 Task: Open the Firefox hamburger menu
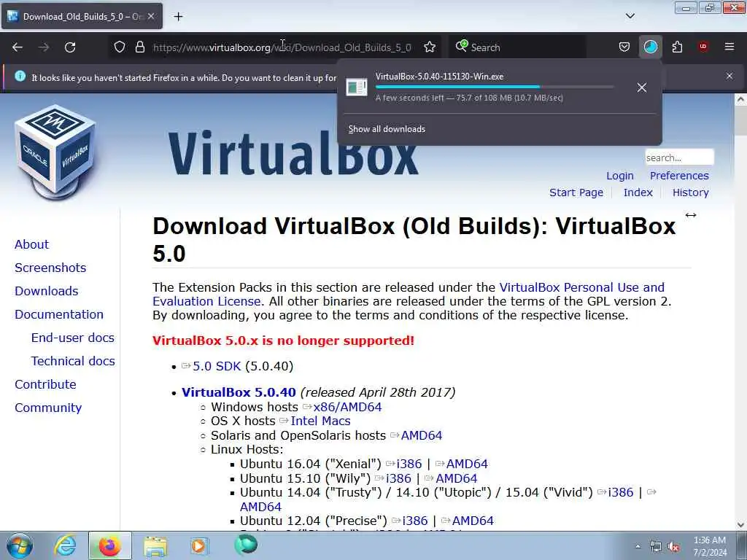729,47
